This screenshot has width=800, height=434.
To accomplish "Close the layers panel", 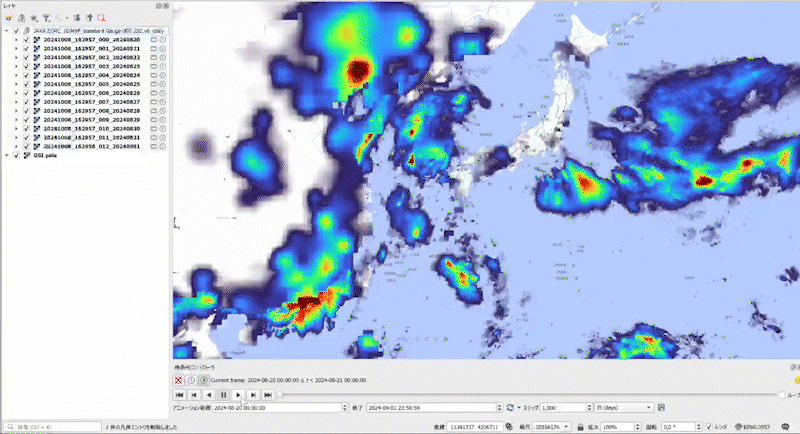I will pos(166,6).
